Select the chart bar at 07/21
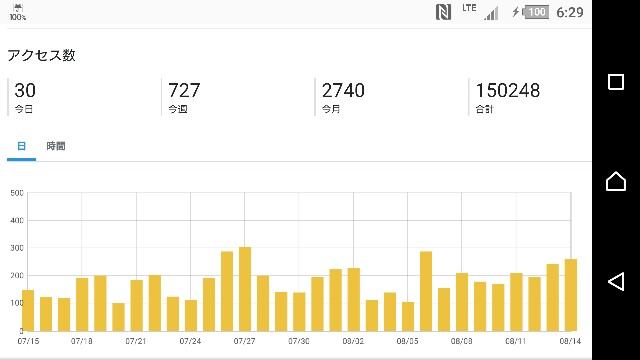Image resolution: width=640 pixels, height=360 pixels. tap(137, 305)
